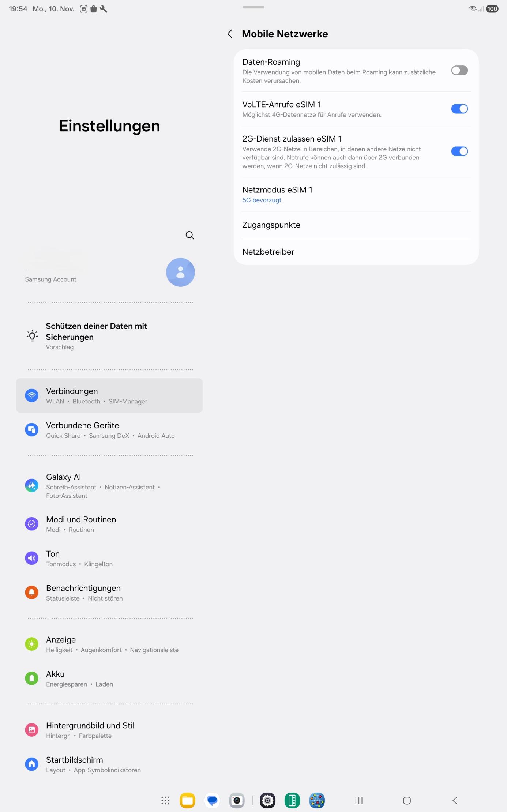The image size is (507, 812).
Task: Turn off VoLTE-Anrufe eSIM 1 toggle
Action: pos(459,109)
